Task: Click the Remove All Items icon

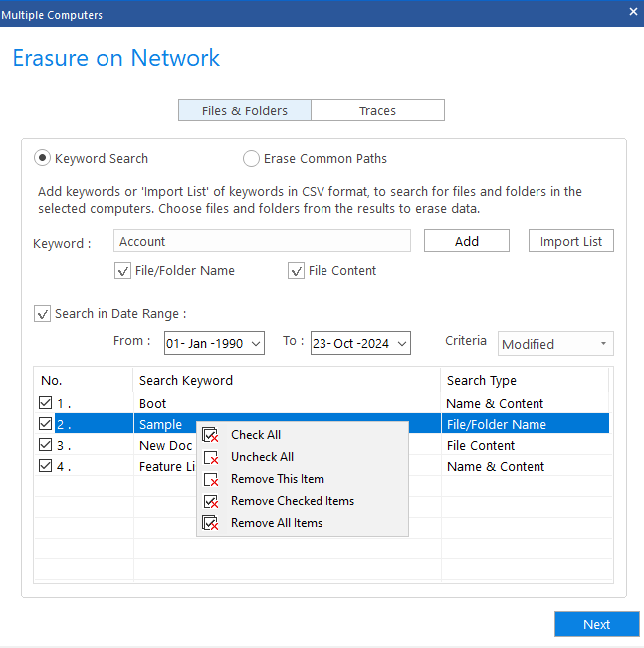Action: [x=210, y=523]
